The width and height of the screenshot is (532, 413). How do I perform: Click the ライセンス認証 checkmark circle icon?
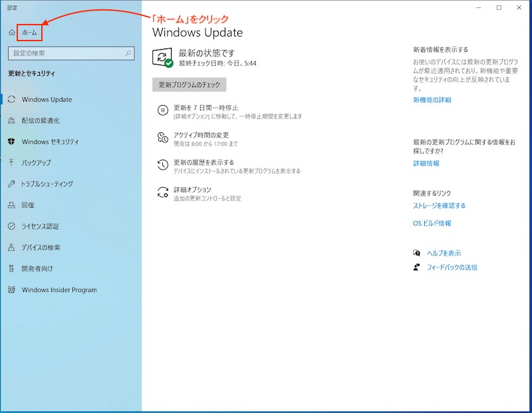pyautogui.click(x=11, y=226)
